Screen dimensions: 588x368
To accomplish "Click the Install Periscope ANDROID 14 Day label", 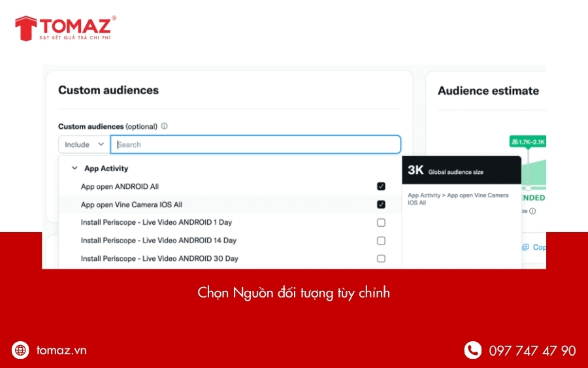I will pos(159,241).
